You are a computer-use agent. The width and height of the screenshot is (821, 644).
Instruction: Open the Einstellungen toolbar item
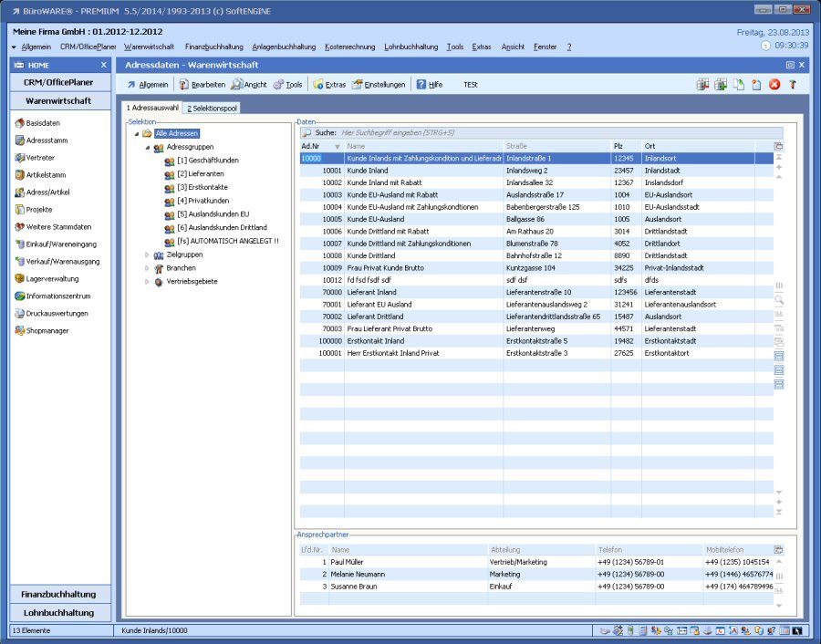[379, 84]
